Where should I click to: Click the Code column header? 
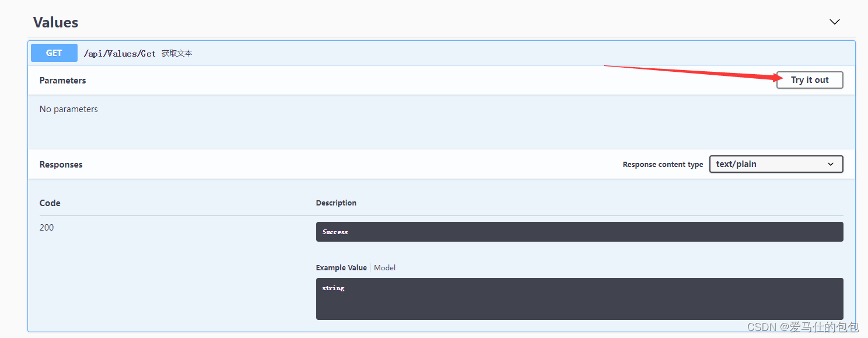tap(50, 203)
